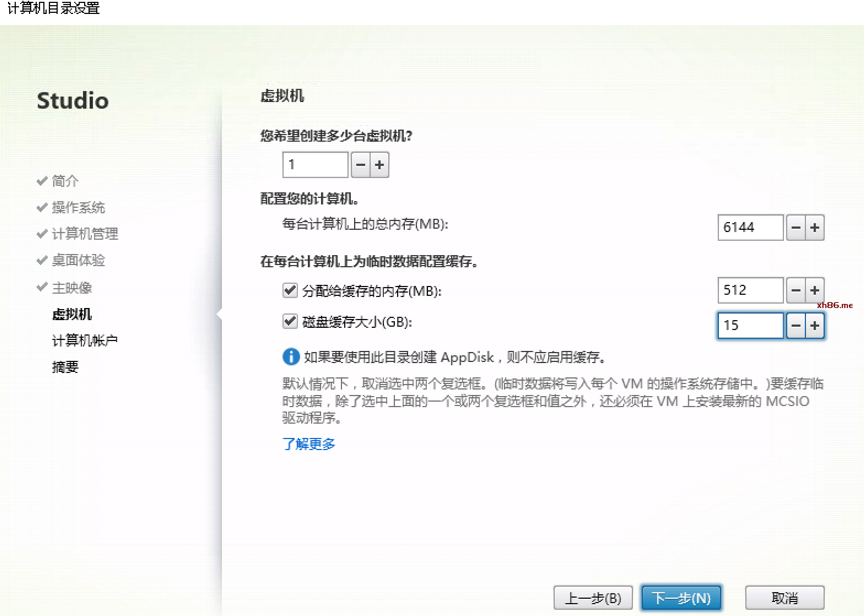The width and height of the screenshot is (864, 616).
Task: Decrease cache memory allocation with minus
Action: (796, 290)
